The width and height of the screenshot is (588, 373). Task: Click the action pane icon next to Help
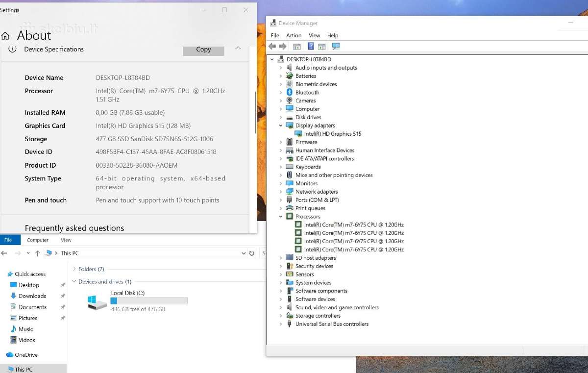(321, 47)
